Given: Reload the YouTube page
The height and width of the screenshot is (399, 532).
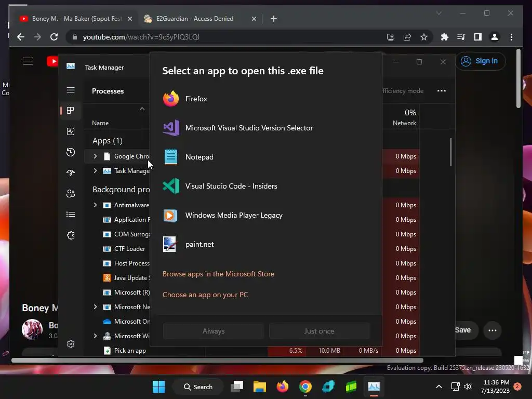Looking at the screenshot, I should (54, 37).
